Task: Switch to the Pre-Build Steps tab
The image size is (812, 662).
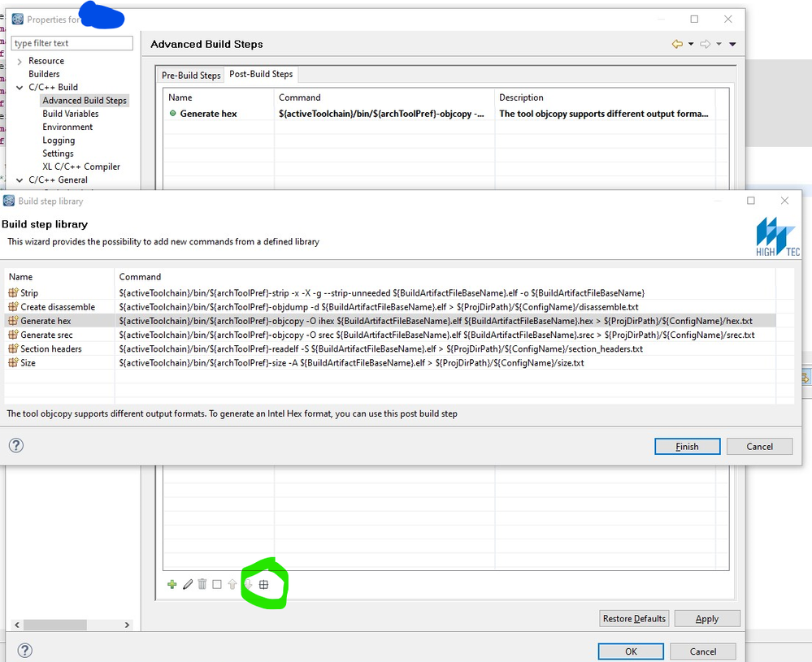Action: (190, 74)
